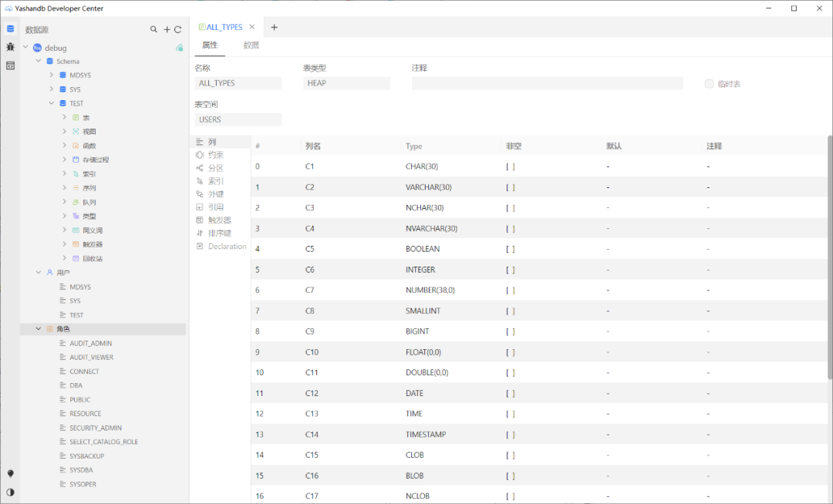Open the 触发器 section in properties list
833x504 pixels.
point(221,220)
